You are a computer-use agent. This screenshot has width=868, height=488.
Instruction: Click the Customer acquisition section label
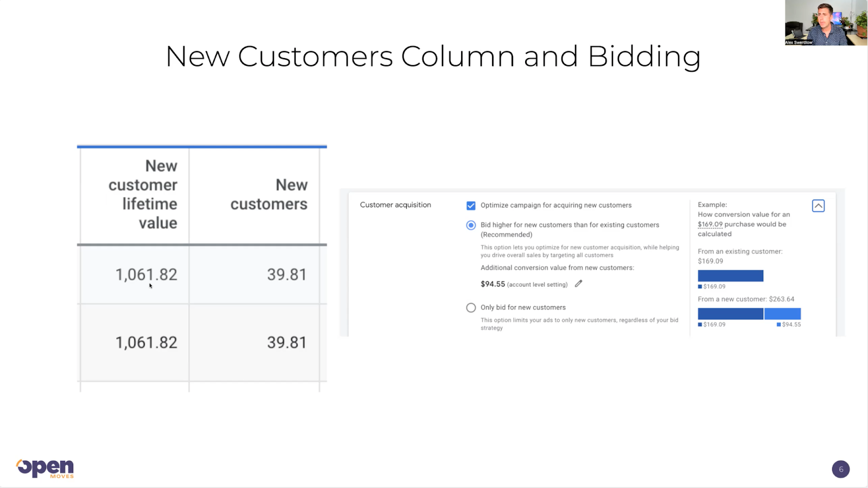[x=395, y=205]
